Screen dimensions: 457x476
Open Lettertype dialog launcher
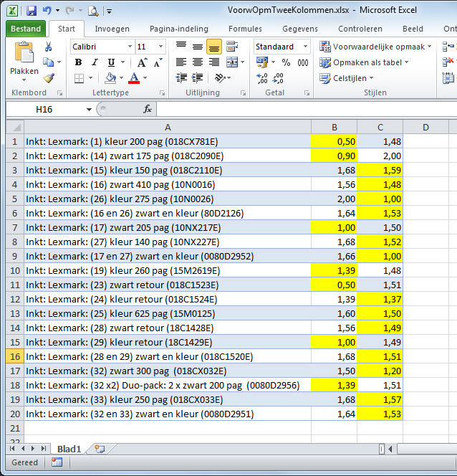(x=162, y=93)
